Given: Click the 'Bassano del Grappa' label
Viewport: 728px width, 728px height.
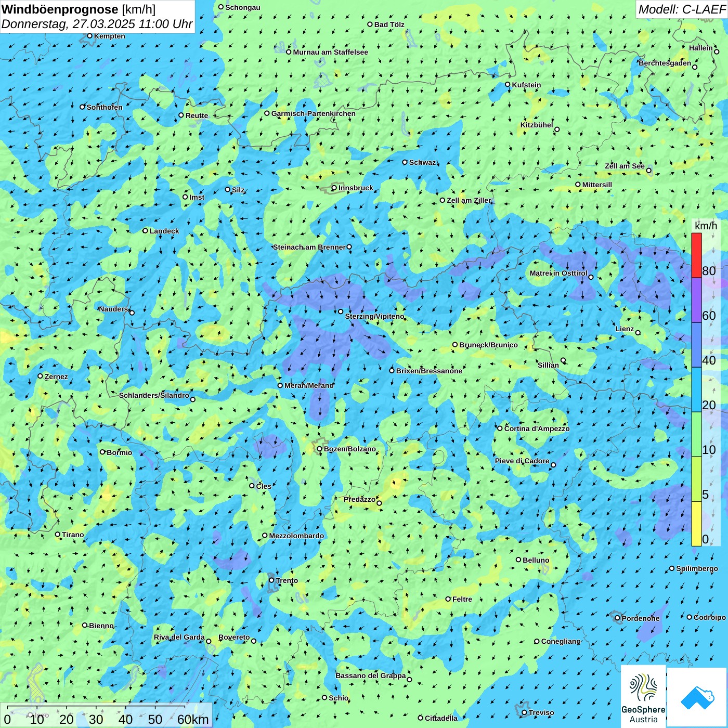Looking at the screenshot, I should 371,675.
